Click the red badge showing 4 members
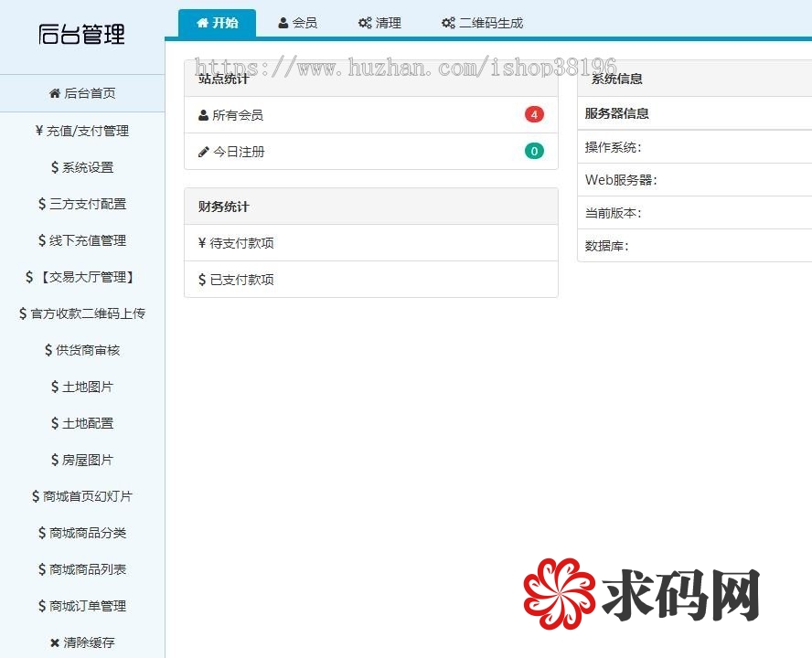 534,114
